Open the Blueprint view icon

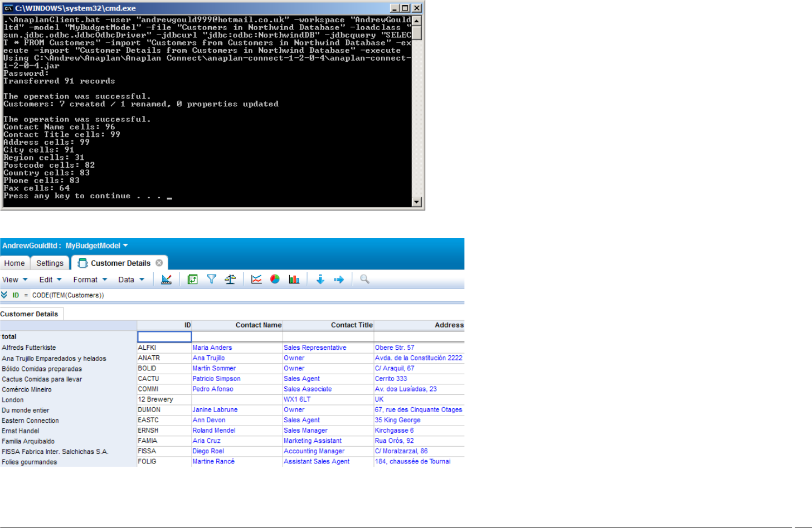(166, 280)
